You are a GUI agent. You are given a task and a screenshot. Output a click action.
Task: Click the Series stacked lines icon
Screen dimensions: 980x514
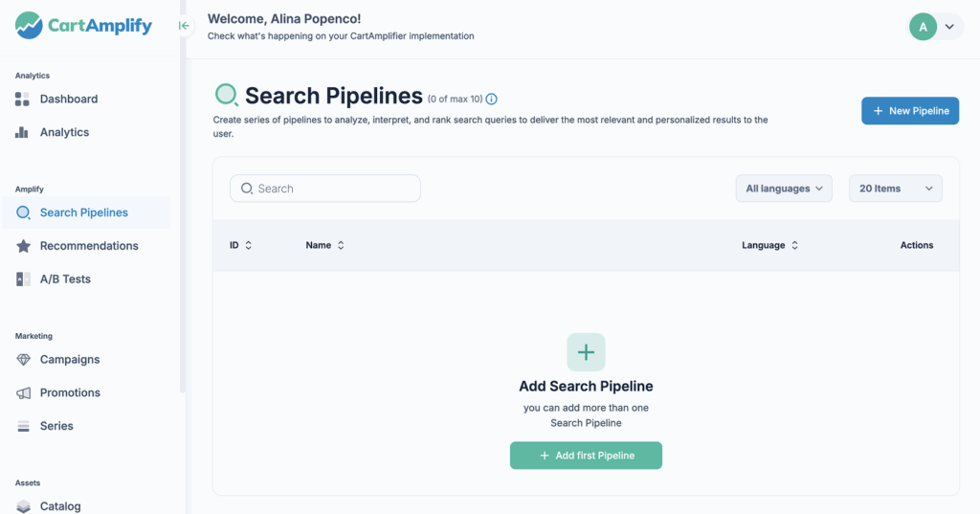tap(23, 426)
